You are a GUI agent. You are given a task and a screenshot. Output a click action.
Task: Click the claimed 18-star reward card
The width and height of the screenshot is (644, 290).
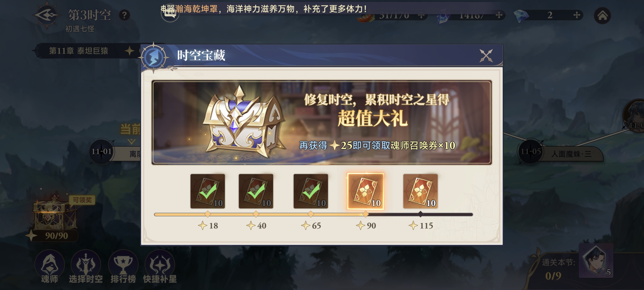tap(208, 191)
